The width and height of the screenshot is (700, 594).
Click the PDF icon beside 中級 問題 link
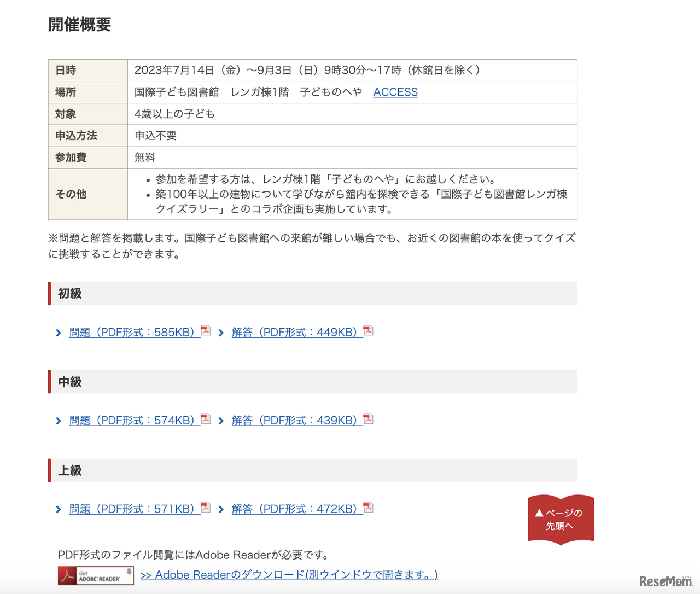tap(205, 418)
